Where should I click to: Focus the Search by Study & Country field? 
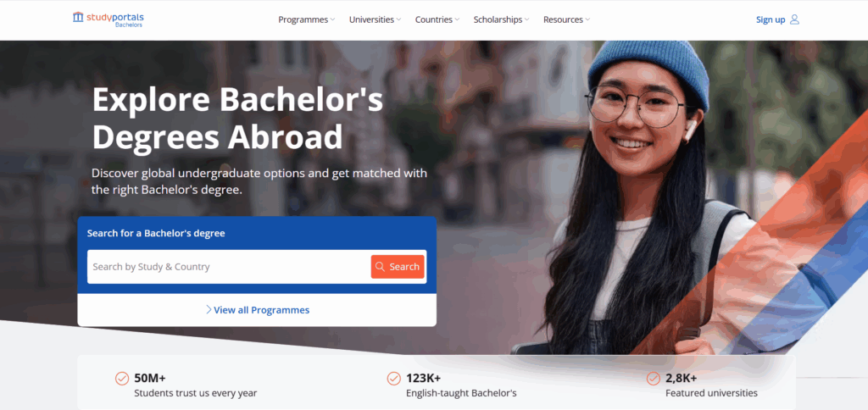coord(229,267)
